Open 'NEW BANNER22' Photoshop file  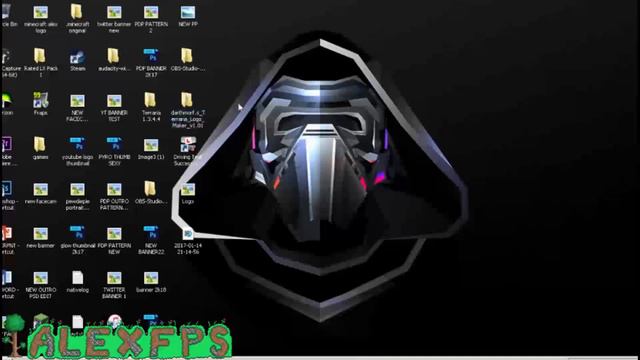151,241
